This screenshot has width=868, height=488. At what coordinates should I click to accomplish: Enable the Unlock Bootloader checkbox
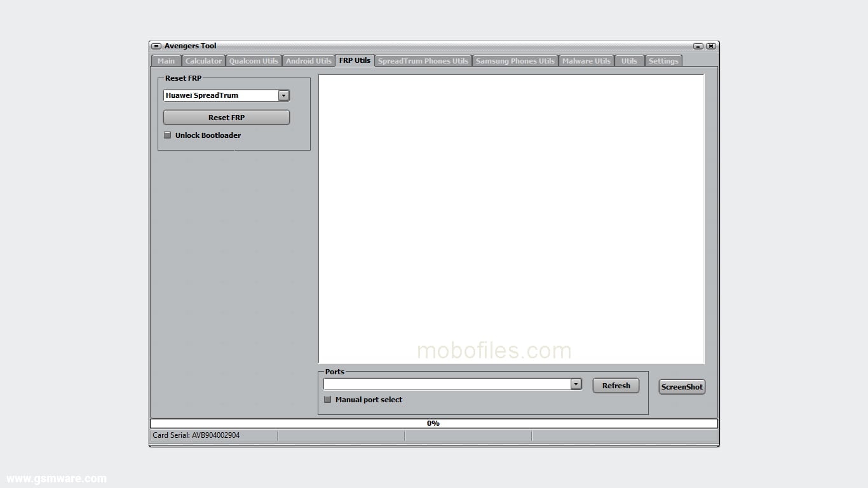pyautogui.click(x=168, y=135)
